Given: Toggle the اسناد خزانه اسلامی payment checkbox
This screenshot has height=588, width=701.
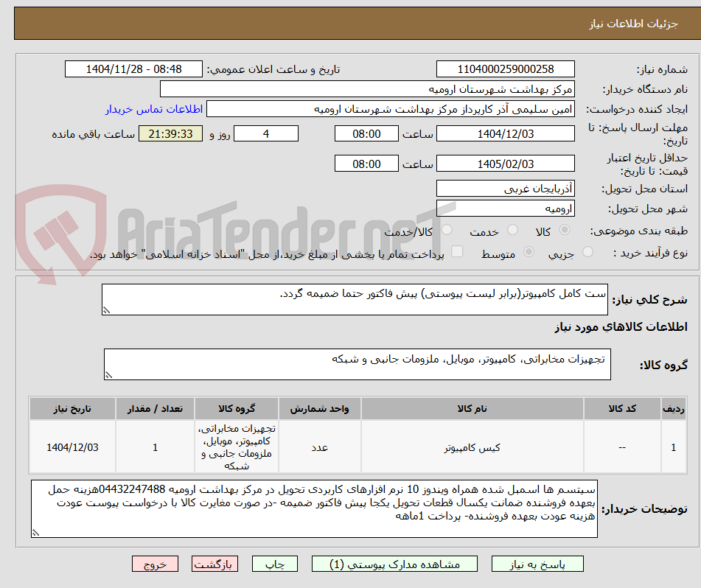Looking at the screenshot, I should (457, 251).
